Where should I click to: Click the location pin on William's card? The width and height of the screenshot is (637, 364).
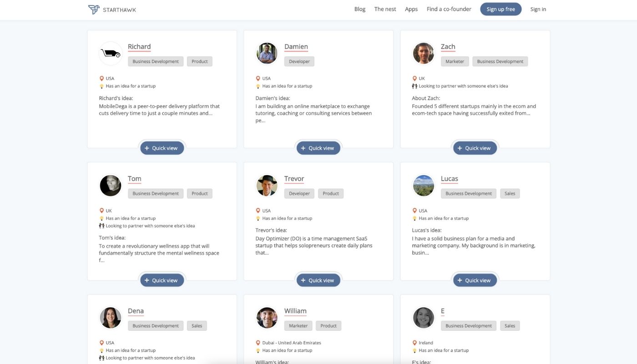click(x=258, y=342)
